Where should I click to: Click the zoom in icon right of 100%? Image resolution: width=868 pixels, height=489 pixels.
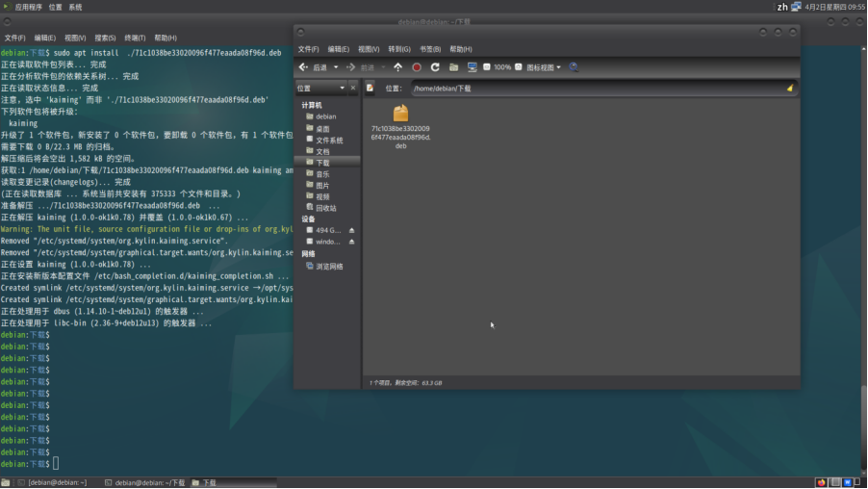tap(519, 67)
